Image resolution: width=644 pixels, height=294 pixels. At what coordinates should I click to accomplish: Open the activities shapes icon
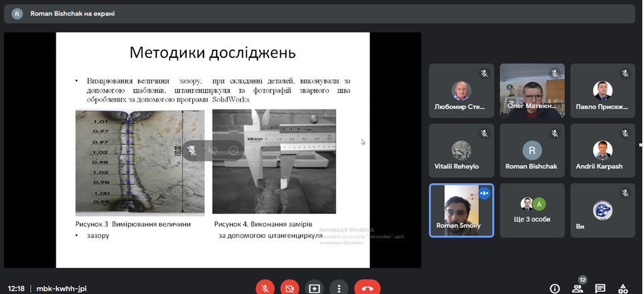(623, 289)
